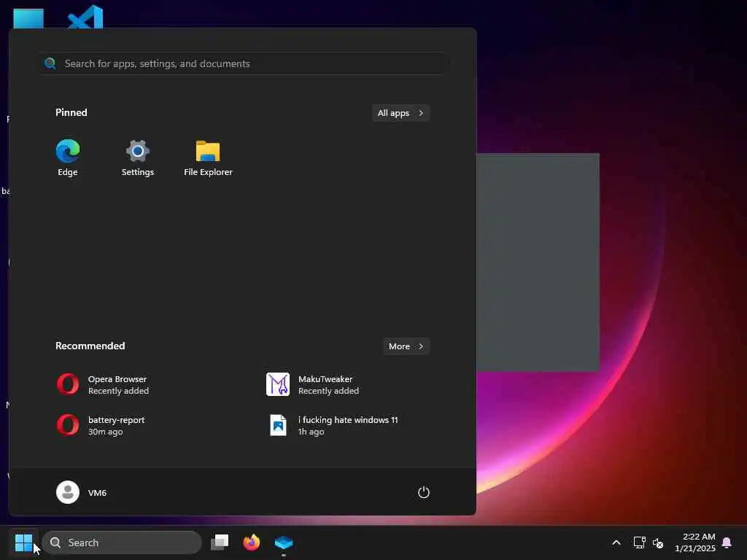Open Opera Browser from Recommended

click(102, 385)
